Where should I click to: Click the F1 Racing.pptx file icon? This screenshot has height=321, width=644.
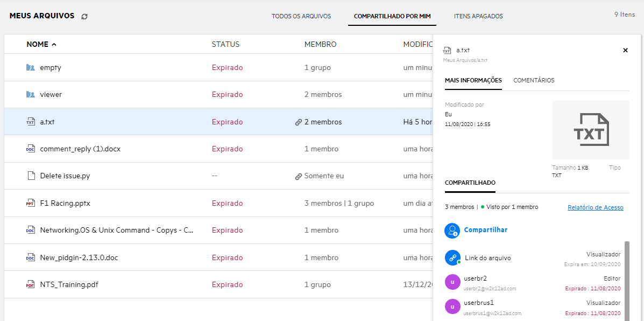[31, 203]
